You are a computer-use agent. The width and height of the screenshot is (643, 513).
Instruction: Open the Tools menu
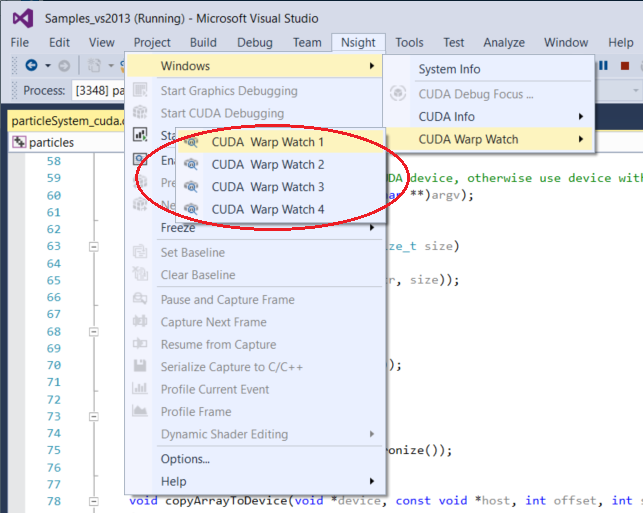pyautogui.click(x=409, y=42)
